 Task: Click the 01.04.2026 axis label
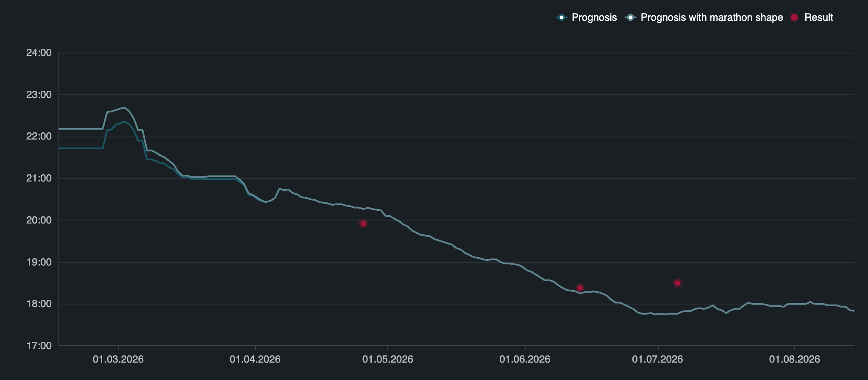point(255,359)
